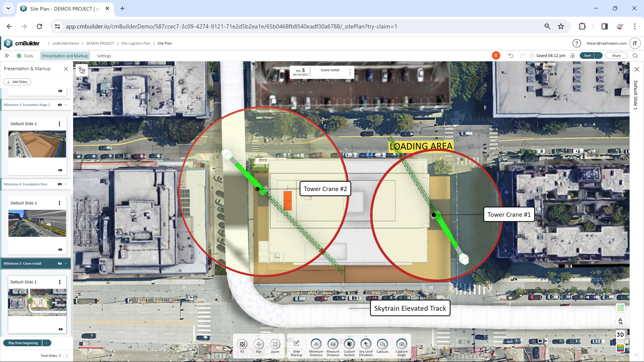
Task: Switch to the Settings tab
Action: point(104,56)
